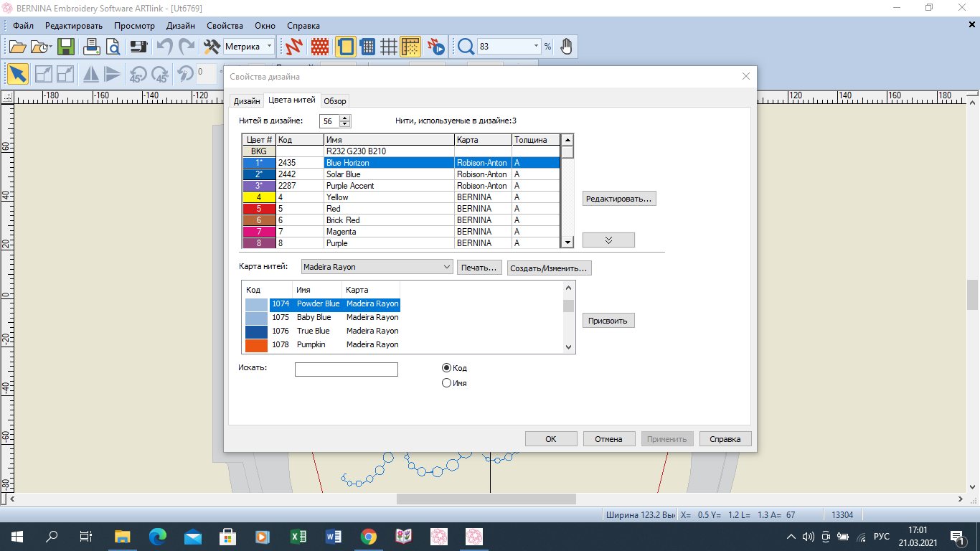Open File Explorer from the taskbar
Image resolution: width=980 pixels, height=551 pixels.
[123, 536]
